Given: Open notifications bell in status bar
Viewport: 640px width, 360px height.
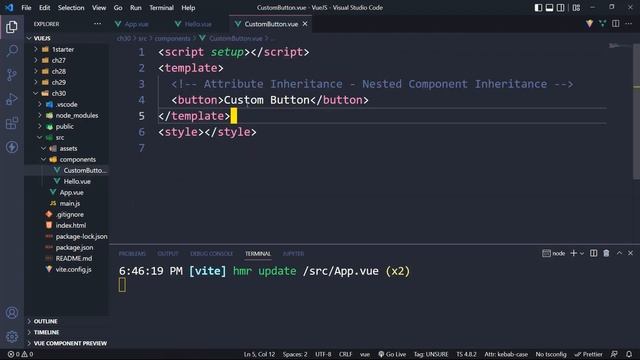Looking at the screenshot, I should 629,354.
